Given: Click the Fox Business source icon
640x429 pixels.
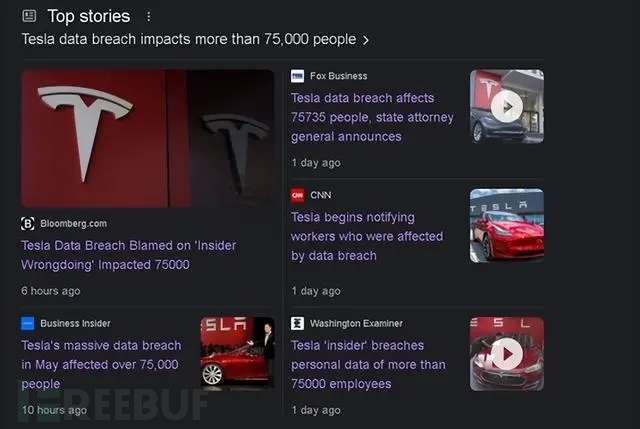Looking at the screenshot, I should pyautogui.click(x=297, y=76).
